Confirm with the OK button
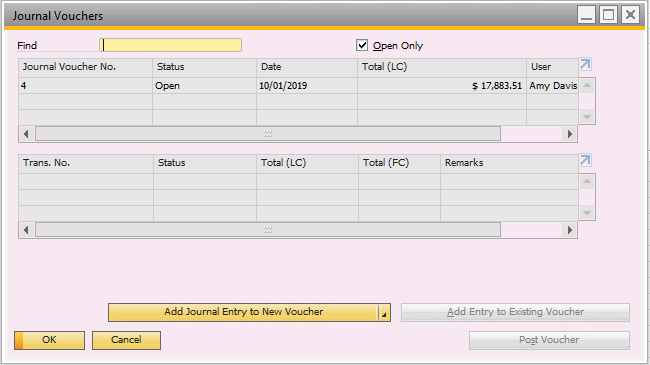 point(49,340)
